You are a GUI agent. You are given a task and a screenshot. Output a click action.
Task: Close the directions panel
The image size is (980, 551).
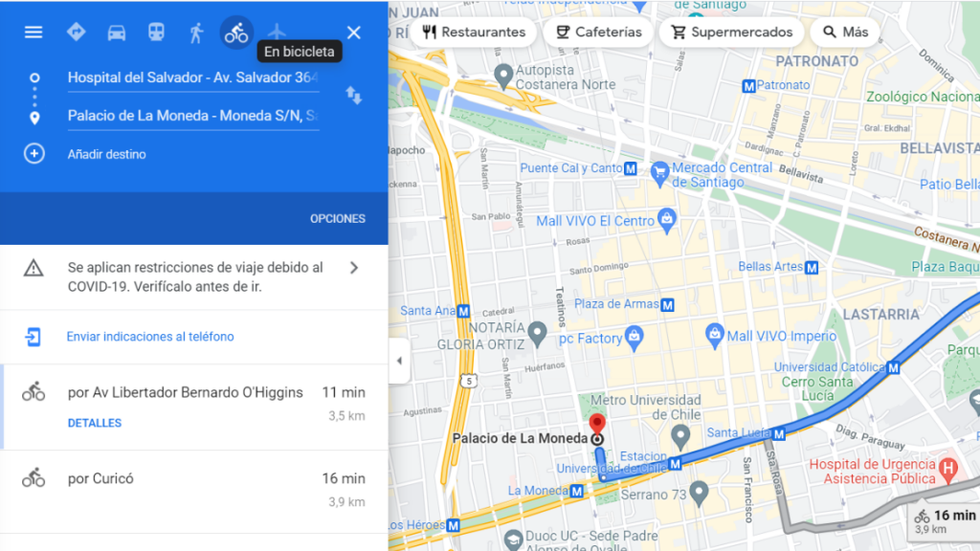[x=354, y=33]
